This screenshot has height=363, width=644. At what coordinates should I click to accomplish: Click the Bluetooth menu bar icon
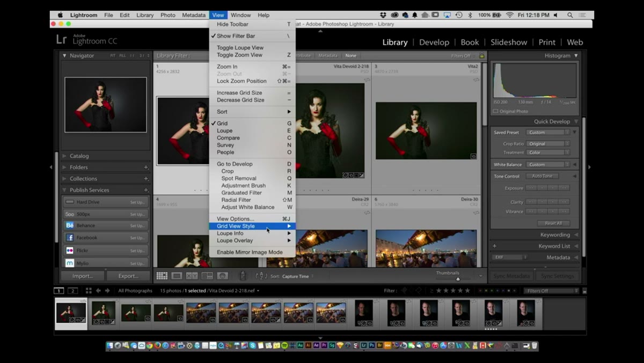pos(470,15)
